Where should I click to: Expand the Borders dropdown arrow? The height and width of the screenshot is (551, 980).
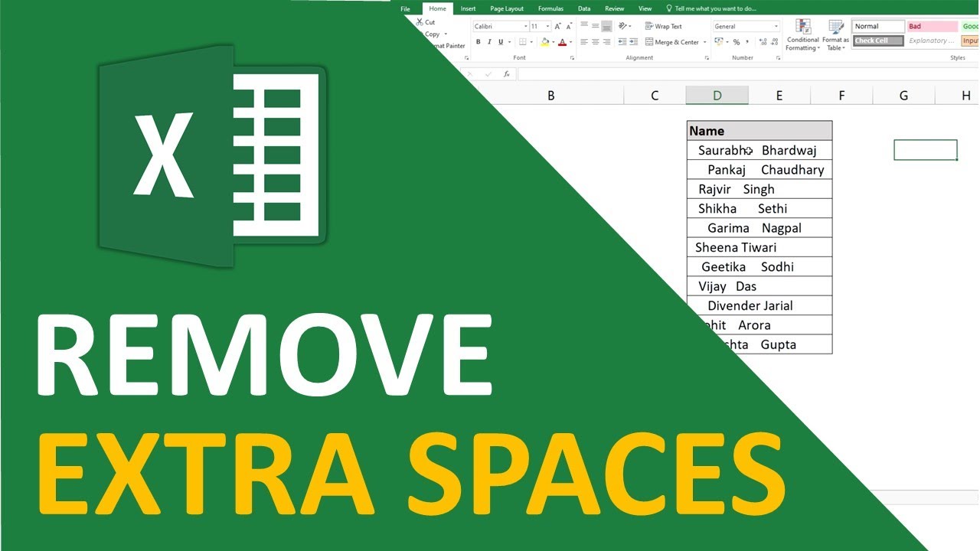point(531,42)
